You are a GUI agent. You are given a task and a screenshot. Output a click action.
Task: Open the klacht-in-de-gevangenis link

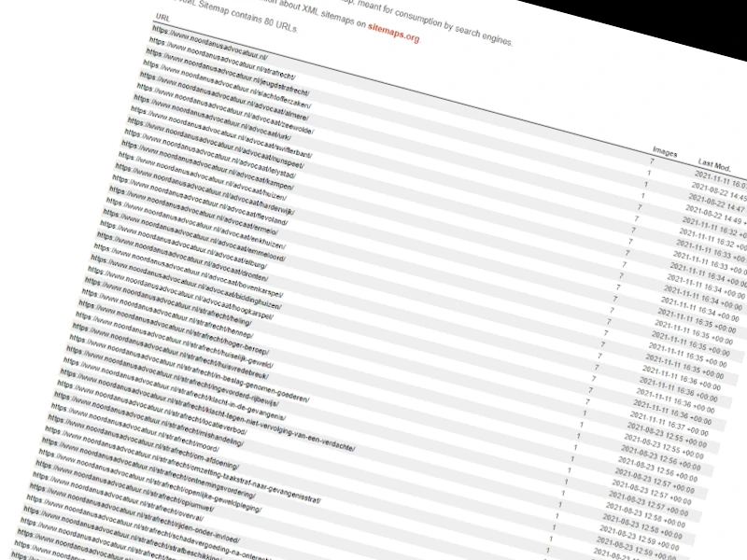174,388
